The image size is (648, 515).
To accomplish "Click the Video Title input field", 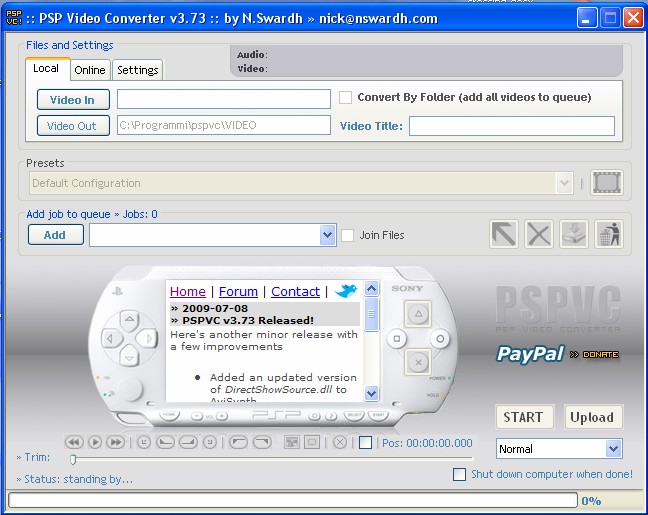I will [x=512, y=126].
